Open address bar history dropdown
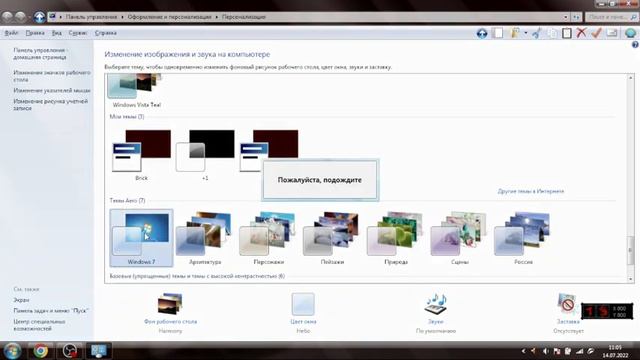 tap(566, 17)
